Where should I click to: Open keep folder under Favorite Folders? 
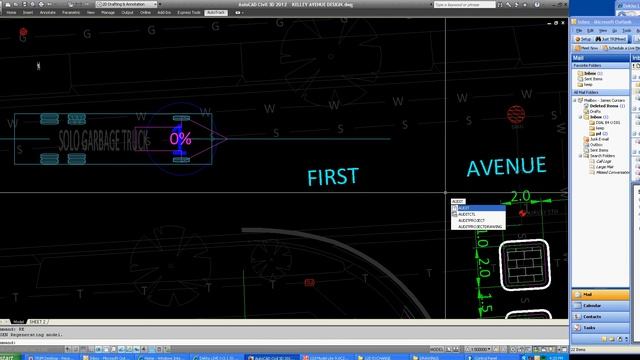(585, 84)
